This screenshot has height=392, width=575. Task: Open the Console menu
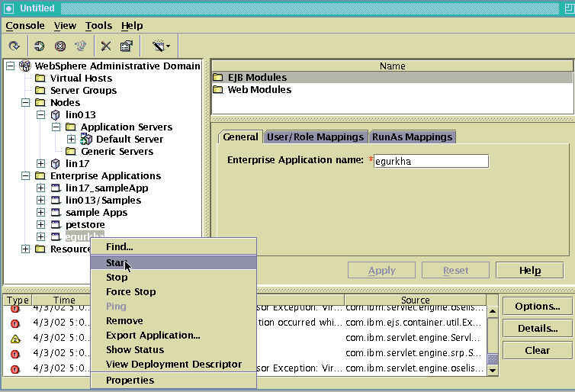pos(25,26)
